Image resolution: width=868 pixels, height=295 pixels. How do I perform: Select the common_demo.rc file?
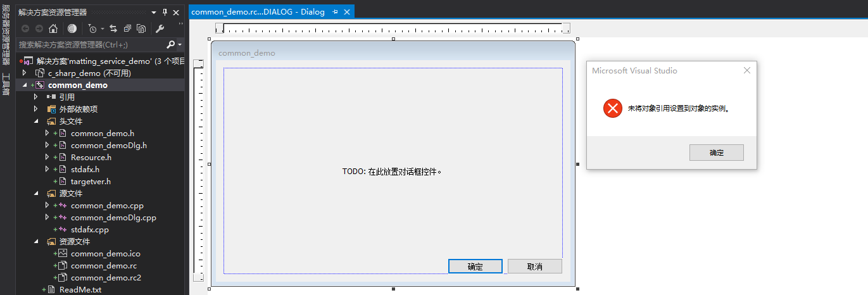pyautogui.click(x=104, y=266)
